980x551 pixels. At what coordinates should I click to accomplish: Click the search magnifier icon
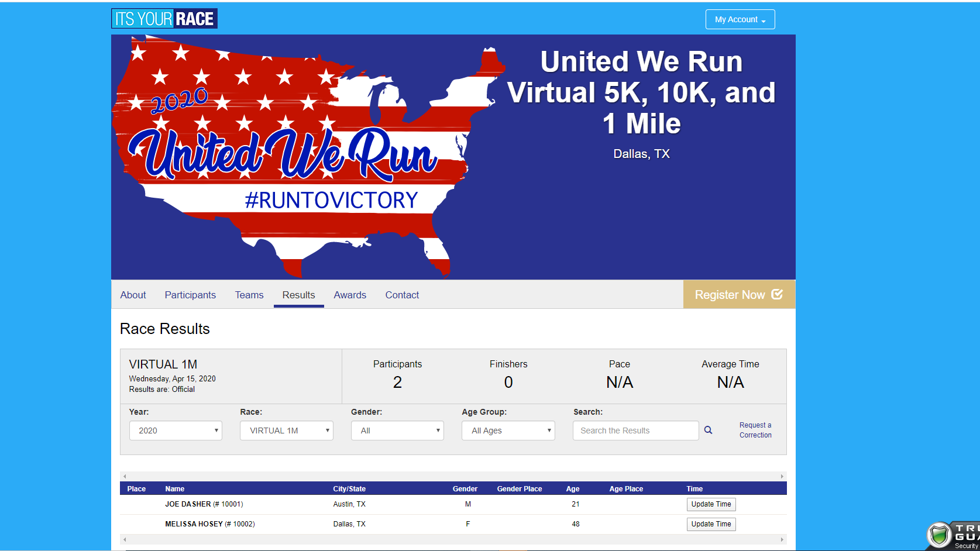tap(708, 431)
